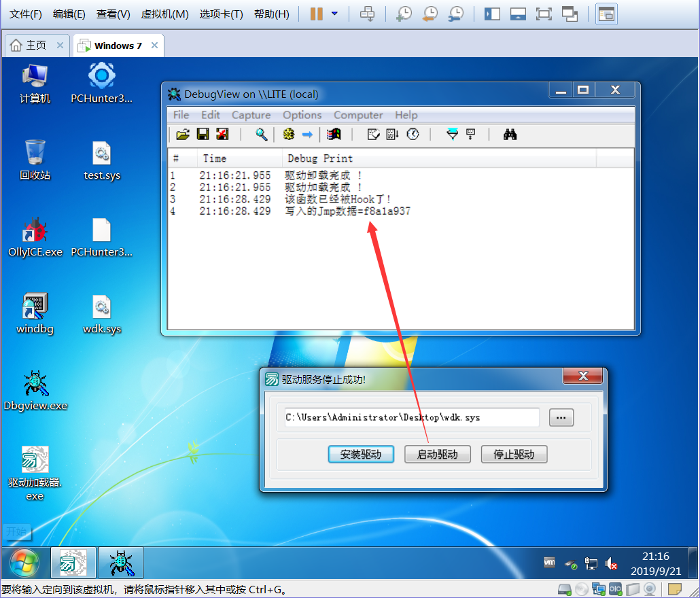Toggle Capture Events colorful icon
Image resolution: width=700 pixels, height=598 pixels.
tap(334, 135)
